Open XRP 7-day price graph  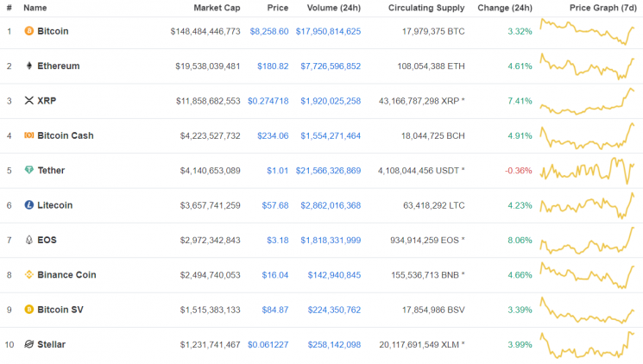[587, 101]
